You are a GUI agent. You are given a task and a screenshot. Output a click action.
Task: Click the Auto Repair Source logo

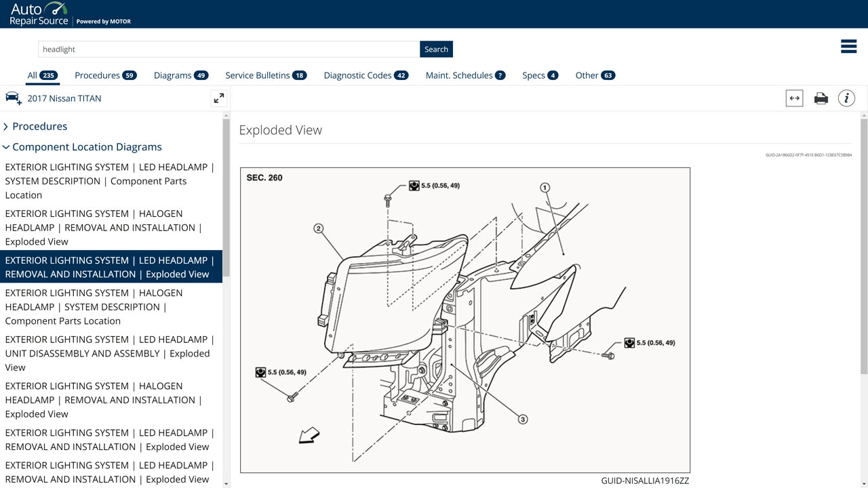pos(39,14)
